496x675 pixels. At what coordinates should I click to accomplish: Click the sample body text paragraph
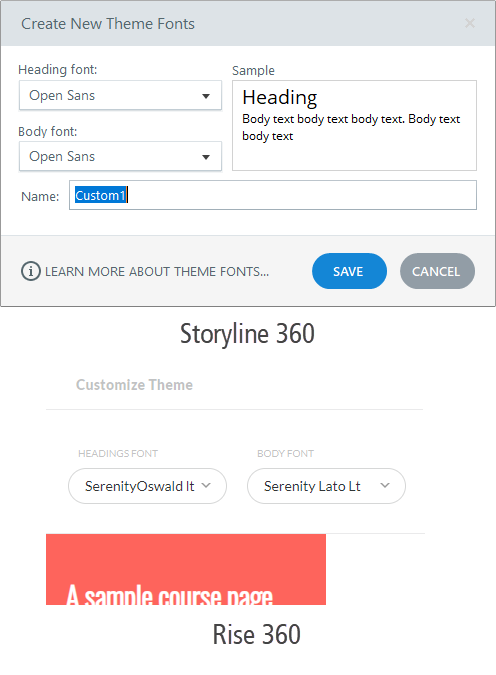pyautogui.click(x=351, y=127)
